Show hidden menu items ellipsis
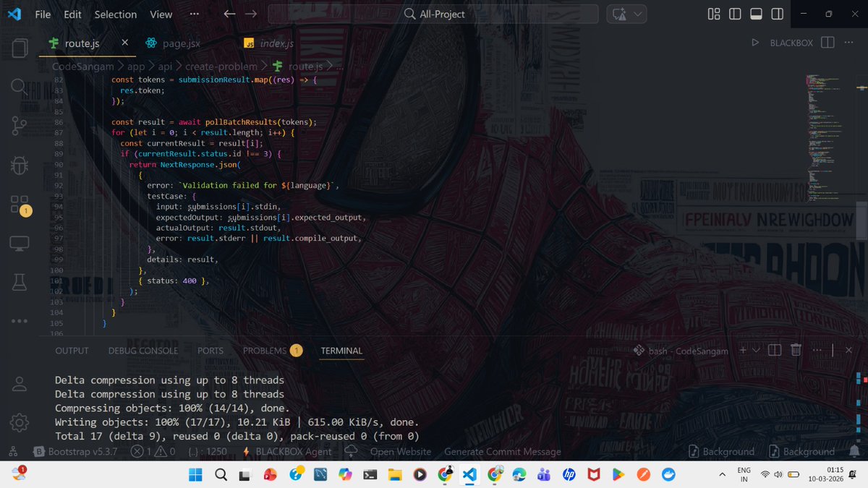Screen dimensions: 868x488 pos(195,14)
